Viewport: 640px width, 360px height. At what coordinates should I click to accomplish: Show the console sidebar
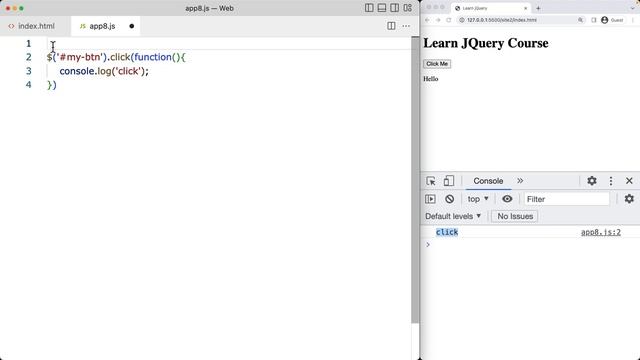[x=430, y=199]
